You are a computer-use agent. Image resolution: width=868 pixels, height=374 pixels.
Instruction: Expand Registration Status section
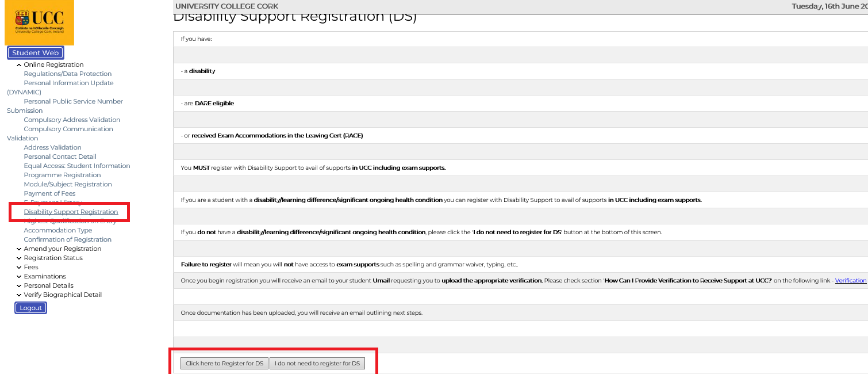coord(49,258)
